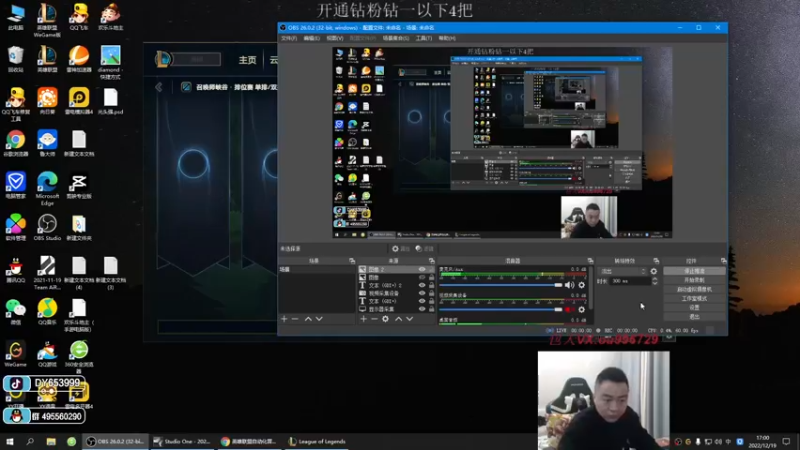Pop out the sources dock panel
The image size is (800, 450).
click(x=432, y=261)
